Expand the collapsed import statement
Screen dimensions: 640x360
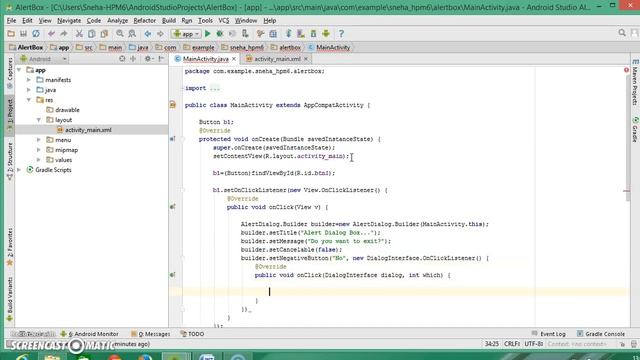(x=215, y=88)
